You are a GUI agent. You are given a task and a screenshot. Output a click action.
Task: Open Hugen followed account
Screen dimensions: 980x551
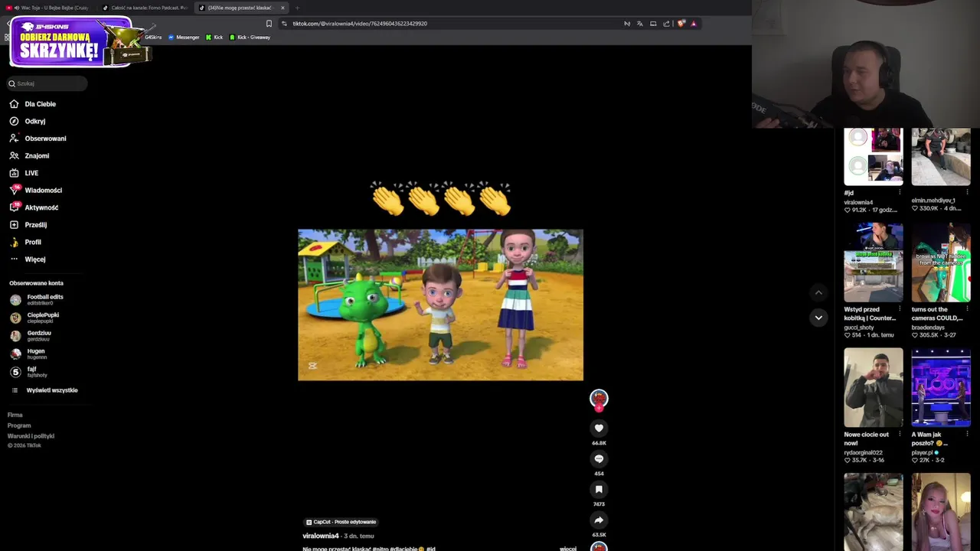point(28,354)
